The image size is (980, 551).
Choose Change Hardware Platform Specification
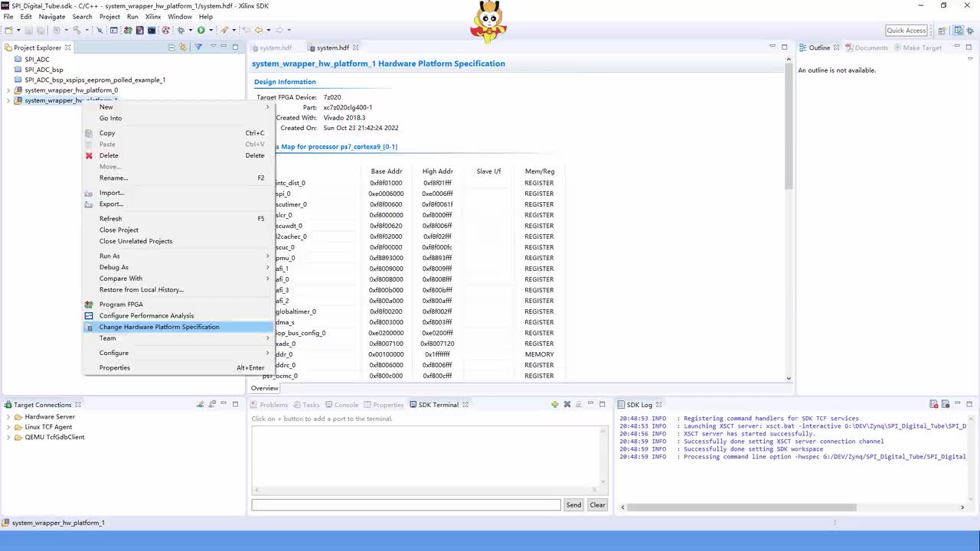click(x=159, y=327)
